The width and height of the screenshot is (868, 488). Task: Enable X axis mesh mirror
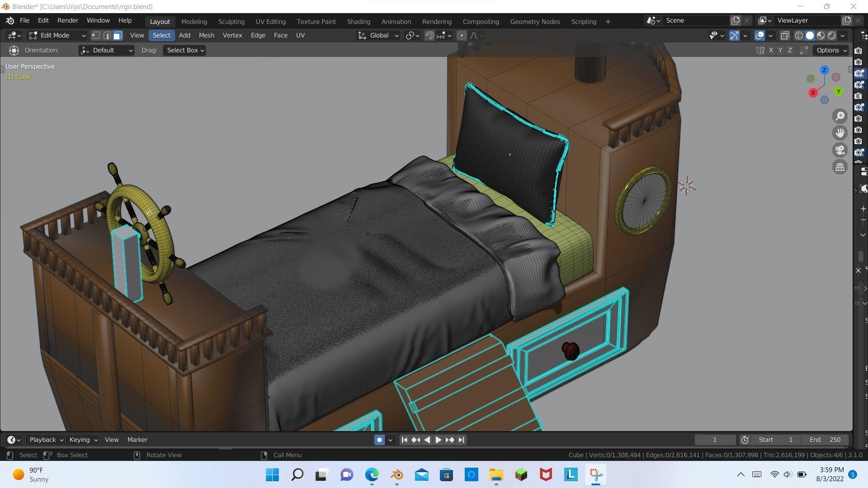pyautogui.click(x=771, y=50)
